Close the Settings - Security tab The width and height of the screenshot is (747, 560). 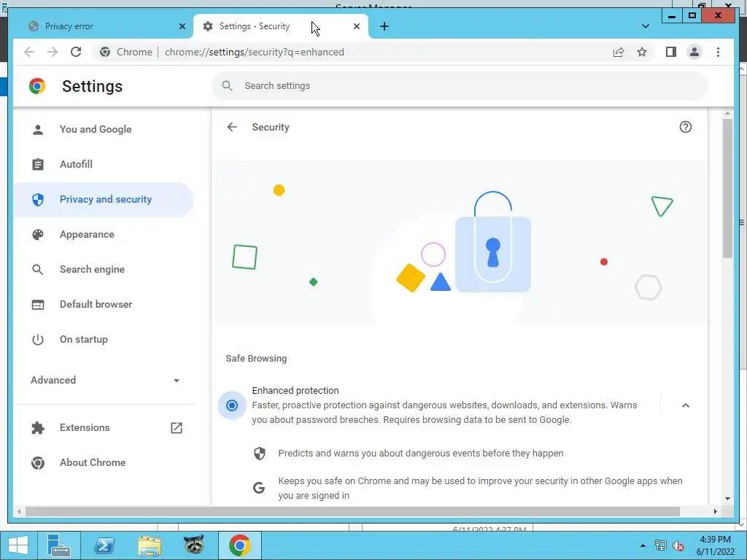(x=356, y=26)
